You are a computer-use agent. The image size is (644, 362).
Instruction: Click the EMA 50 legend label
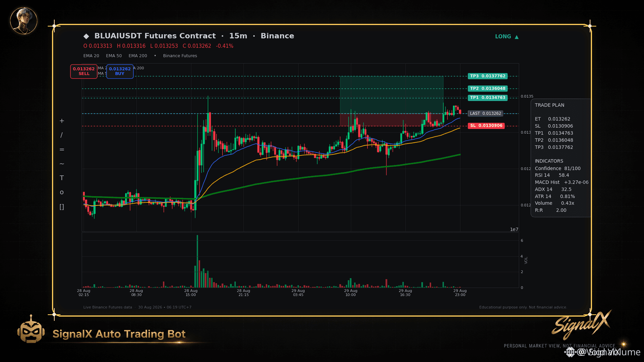[114, 56]
